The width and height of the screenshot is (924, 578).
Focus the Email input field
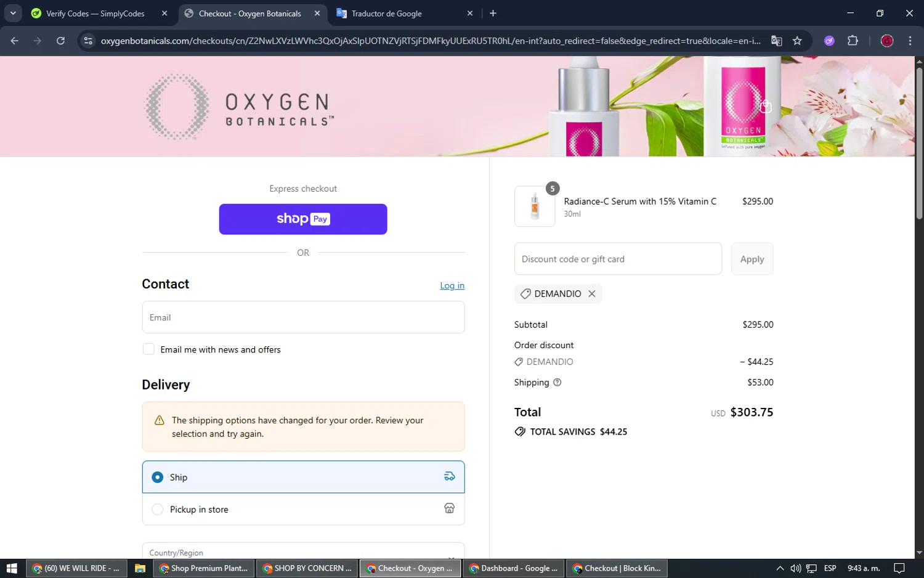303,317
